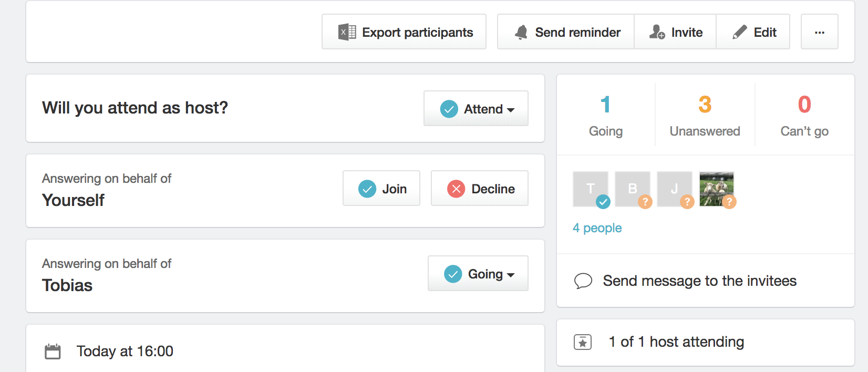868x372 pixels.
Task: Click the sheep photo participant avatar
Action: (x=717, y=189)
